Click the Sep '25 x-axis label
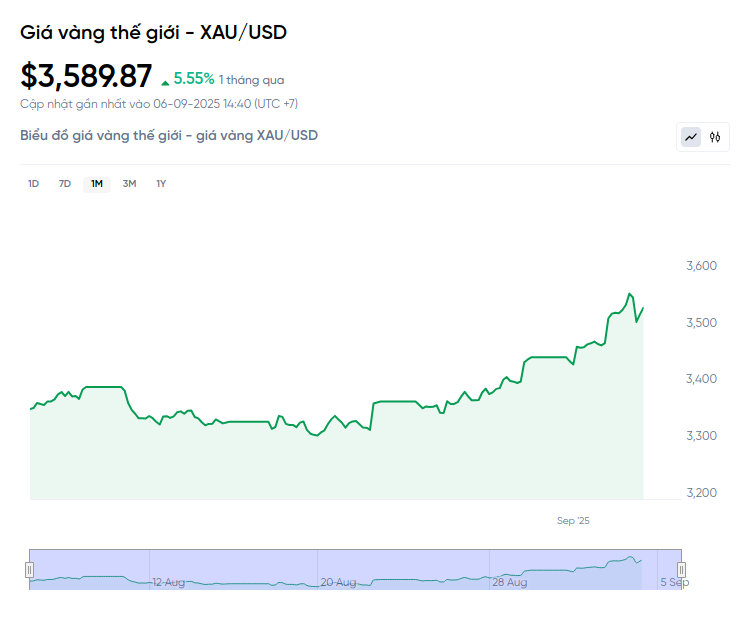 tap(574, 521)
